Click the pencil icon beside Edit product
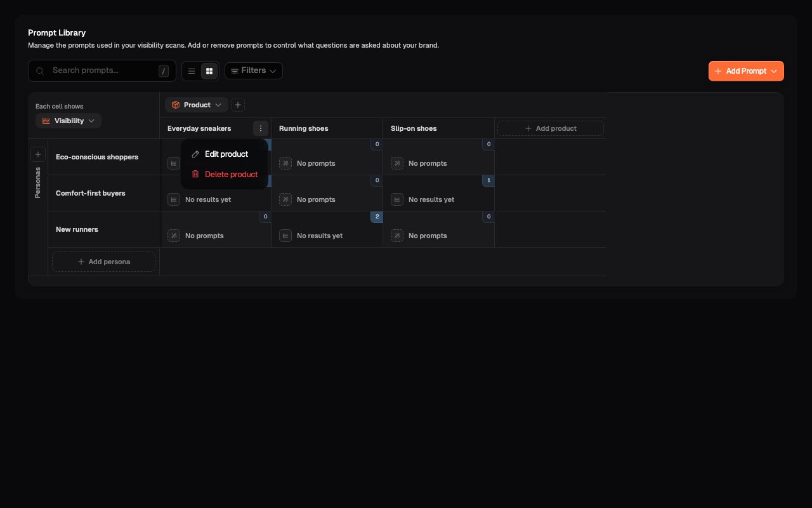 coord(195,154)
